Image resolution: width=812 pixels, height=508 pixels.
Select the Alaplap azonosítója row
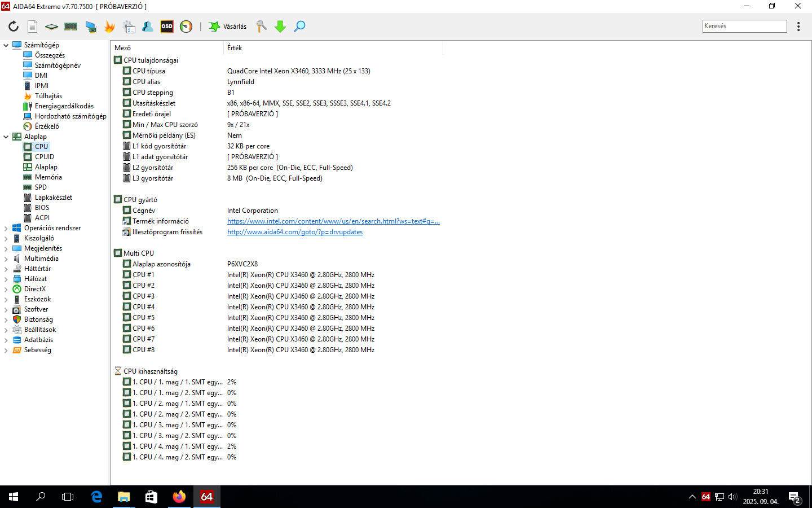click(277, 264)
